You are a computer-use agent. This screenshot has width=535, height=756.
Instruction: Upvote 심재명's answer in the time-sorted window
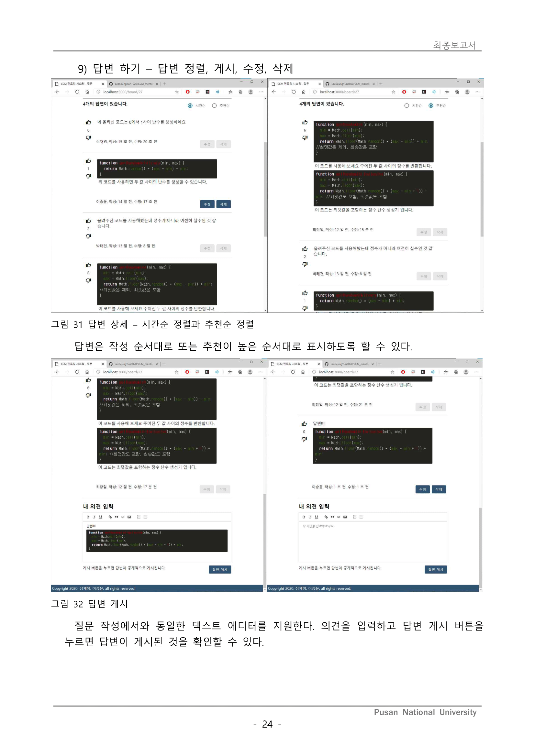coord(88,122)
